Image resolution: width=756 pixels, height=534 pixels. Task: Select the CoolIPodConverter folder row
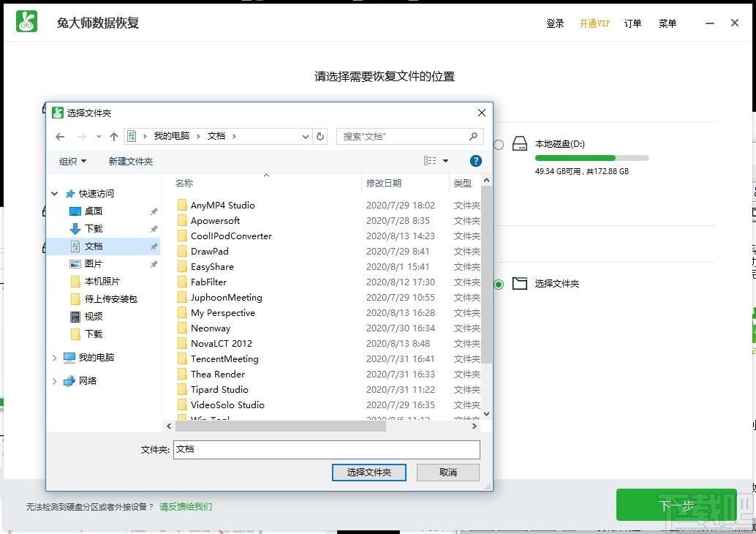pos(328,236)
